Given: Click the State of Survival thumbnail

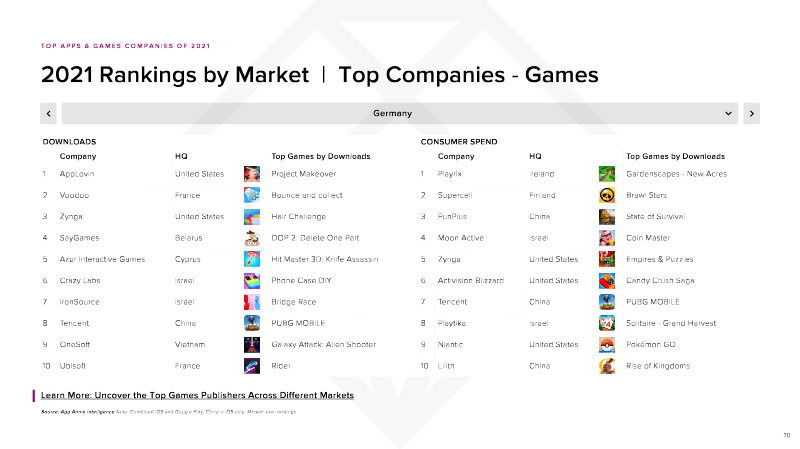Looking at the screenshot, I should tap(607, 217).
